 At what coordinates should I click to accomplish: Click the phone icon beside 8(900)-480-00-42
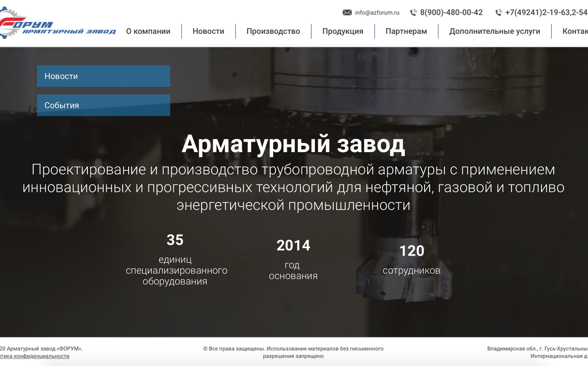[x=413, y=12]
